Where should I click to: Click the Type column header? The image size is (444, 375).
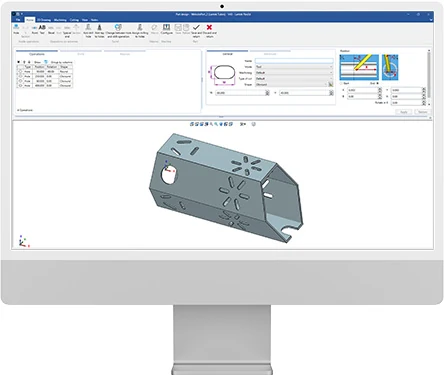coord(28,67)
